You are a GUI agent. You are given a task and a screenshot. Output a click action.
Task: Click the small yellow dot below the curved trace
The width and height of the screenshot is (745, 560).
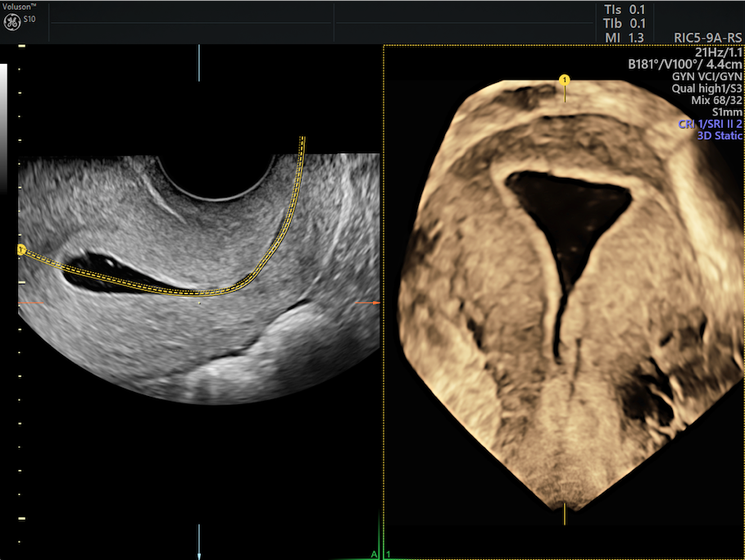[199, 303]
